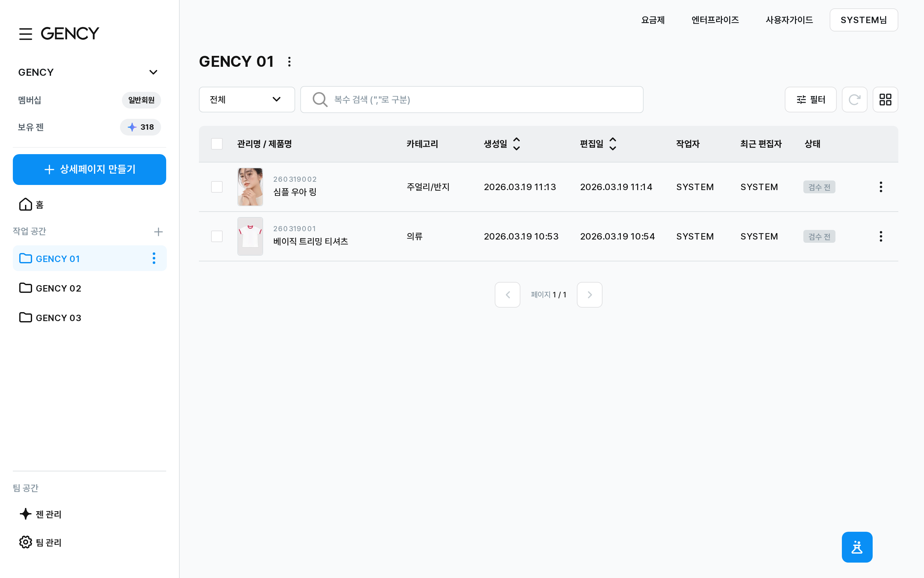Open the hamburger menu icon
The width and height of the screenshot is (924, 578).
26,34
